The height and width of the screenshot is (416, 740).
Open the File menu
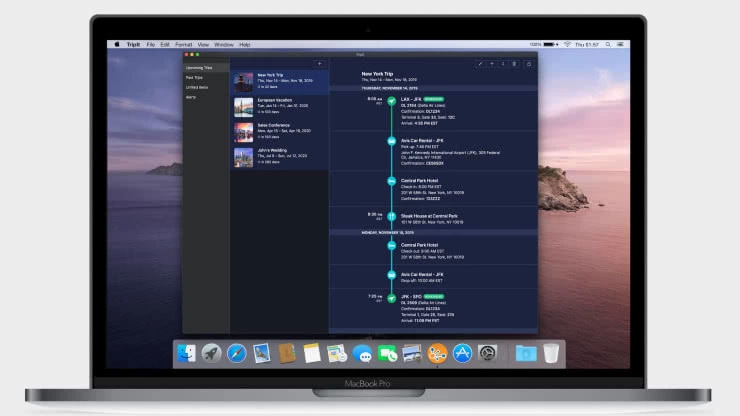coord(151,45)
